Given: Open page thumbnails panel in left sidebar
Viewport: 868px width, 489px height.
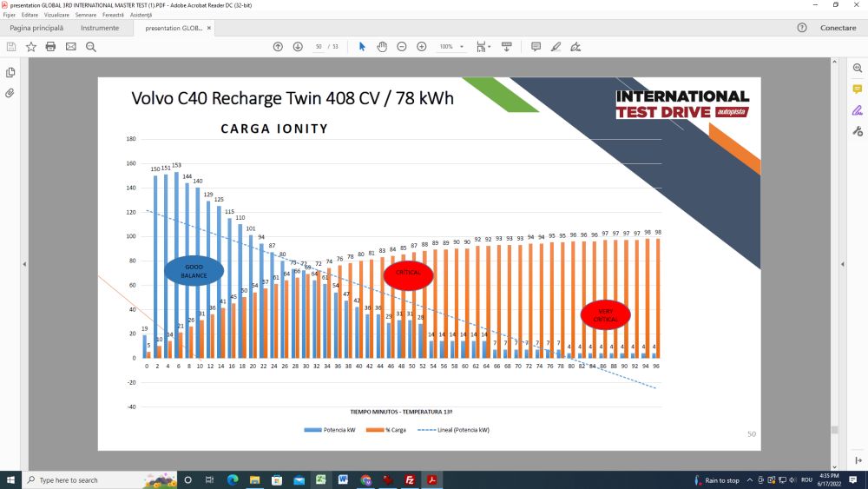Looking at the screenshot, I should point(10,73).
